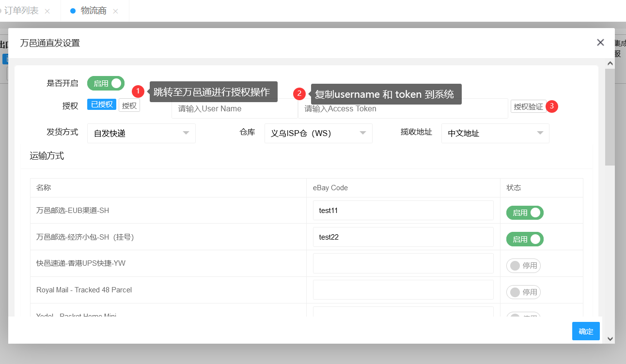Click arrow icon of 中文地址 dropdown
The height and width of the screenshot is (364, 626).
540,133
